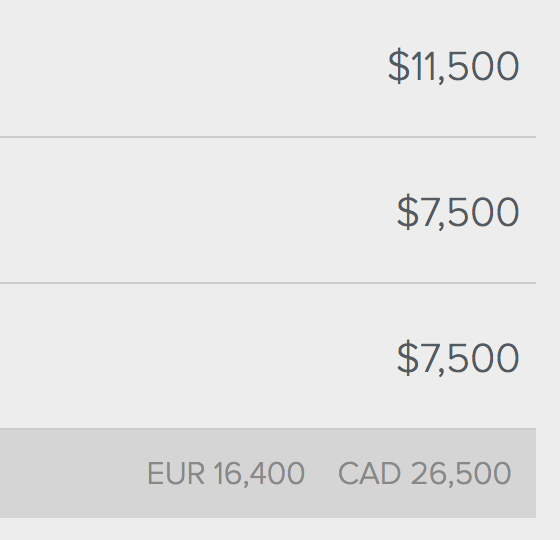Click blank space in the $11,500 row

click(179, 68)
